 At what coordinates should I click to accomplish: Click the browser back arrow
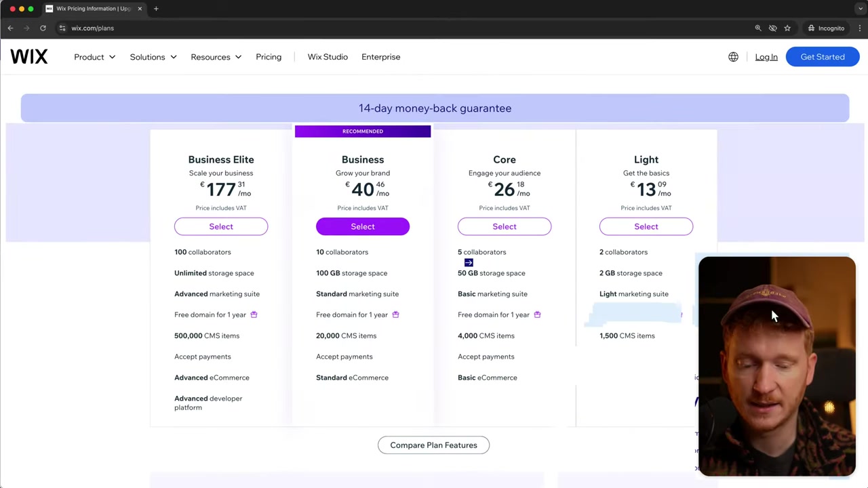[10, 28]
